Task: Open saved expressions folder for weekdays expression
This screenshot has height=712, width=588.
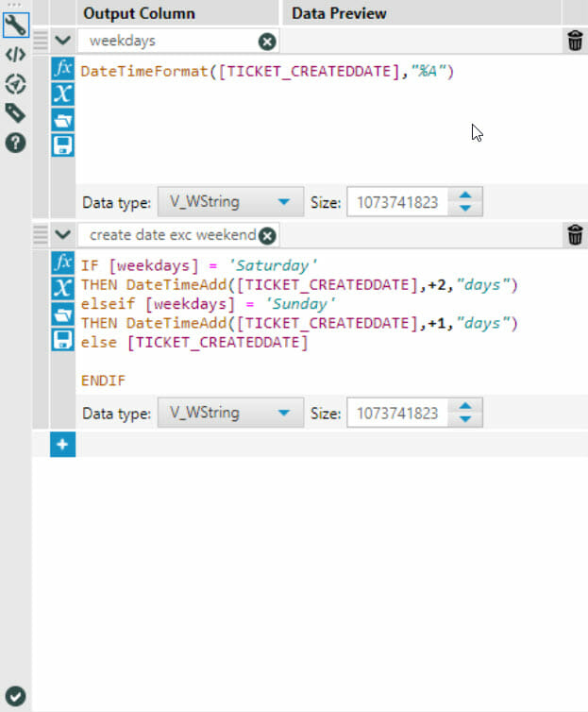Action: [62, 120]
